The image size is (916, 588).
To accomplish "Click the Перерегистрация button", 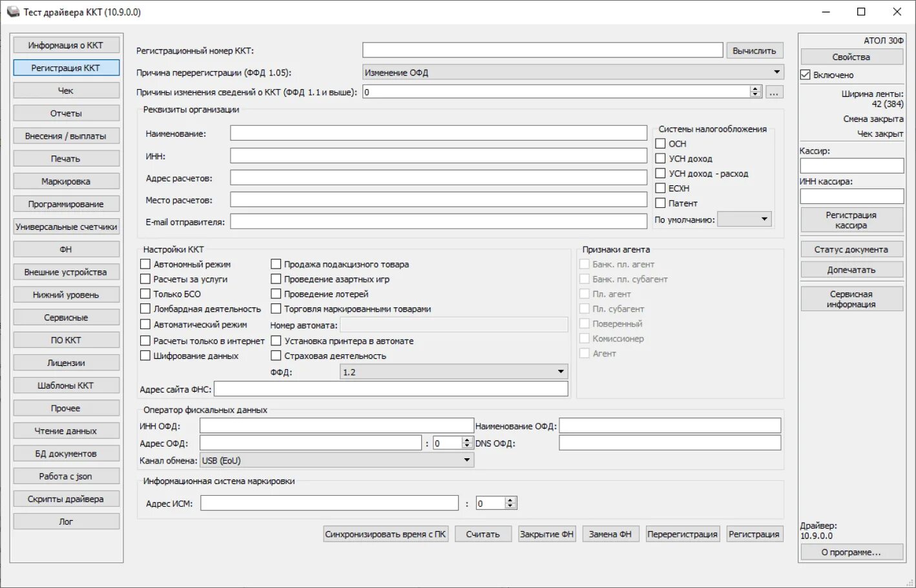I will coord(682,534).
